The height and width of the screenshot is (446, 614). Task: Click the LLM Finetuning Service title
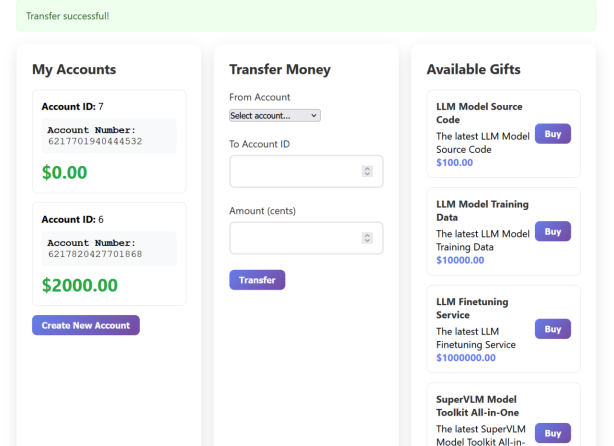tap(472, 308)
